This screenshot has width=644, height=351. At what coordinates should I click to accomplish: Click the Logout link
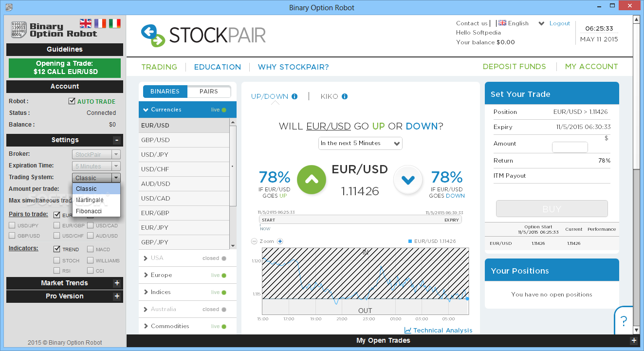[560, 23]
